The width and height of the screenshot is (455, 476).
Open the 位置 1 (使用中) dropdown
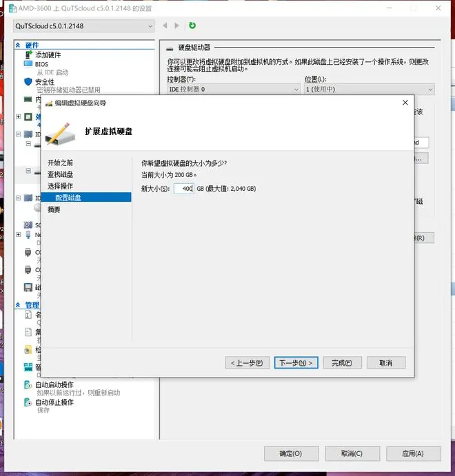(370, 90)
